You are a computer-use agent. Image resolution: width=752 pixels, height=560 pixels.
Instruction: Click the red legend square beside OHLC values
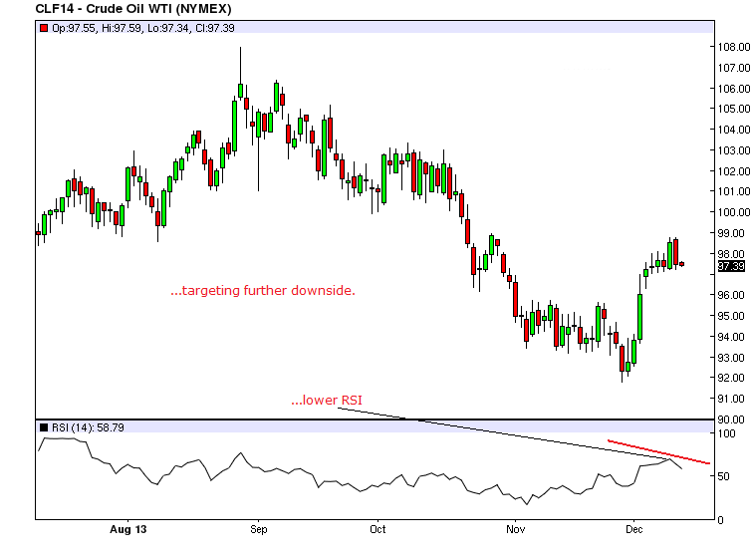43,29
